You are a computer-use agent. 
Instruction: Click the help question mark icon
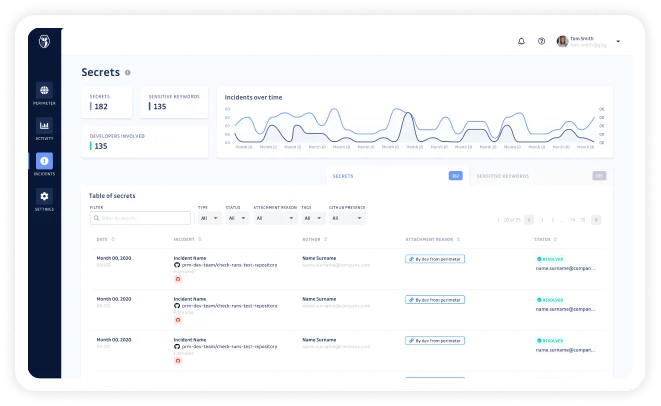pos(541,41)
